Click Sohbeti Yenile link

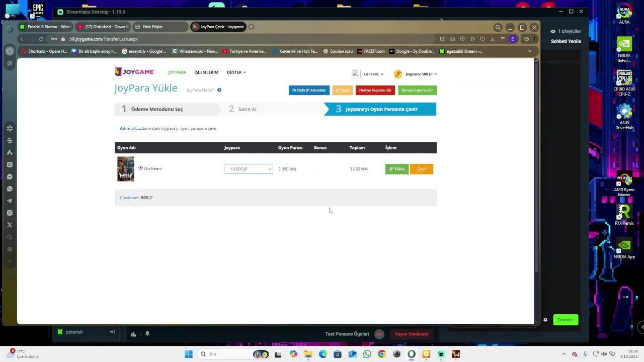(566, 41)
